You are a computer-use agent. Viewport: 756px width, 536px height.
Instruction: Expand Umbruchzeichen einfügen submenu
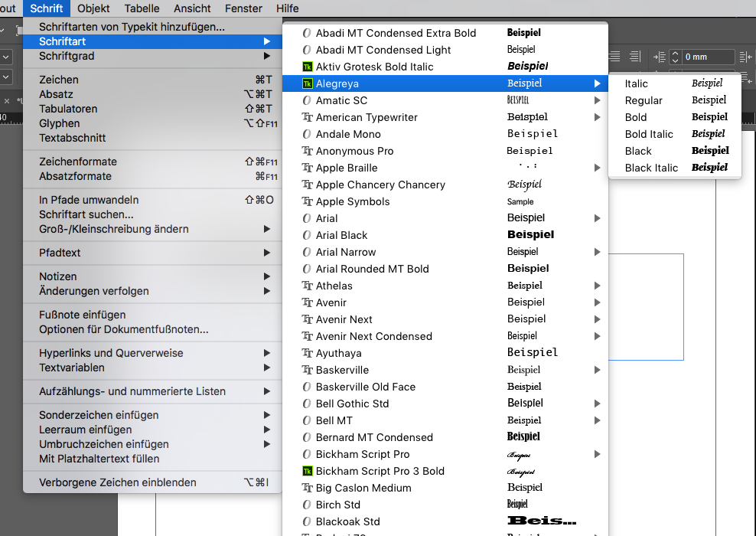click(x=152, y=444)
